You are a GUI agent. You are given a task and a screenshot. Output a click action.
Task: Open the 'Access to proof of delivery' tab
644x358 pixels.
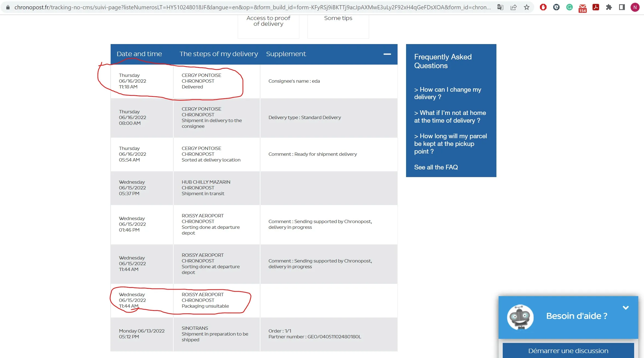click(268, 21)
